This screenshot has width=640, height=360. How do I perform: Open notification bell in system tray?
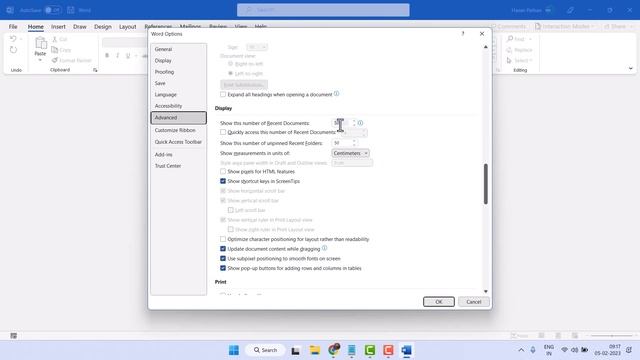pos(629,350)
